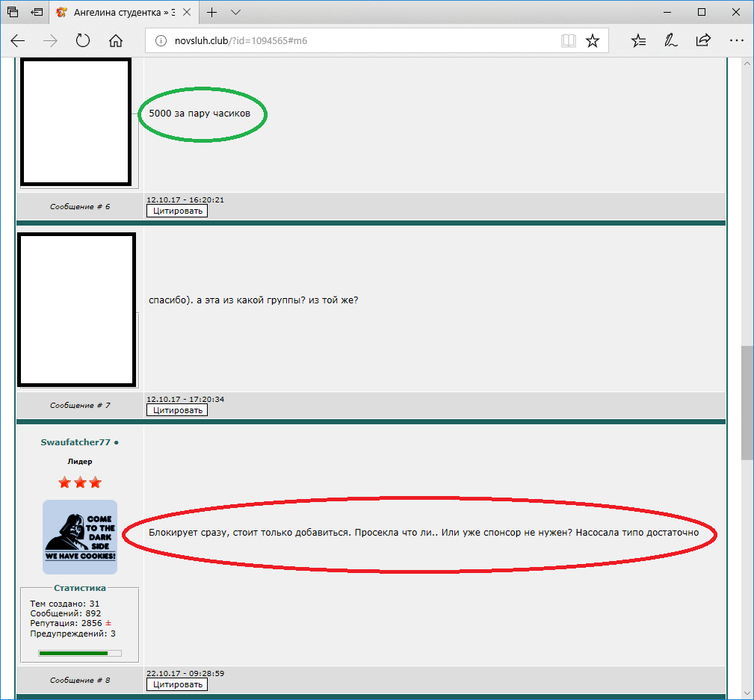Open the favorites hub panel
This screenshot has height=700, width=754.
[x=638, y=41]
